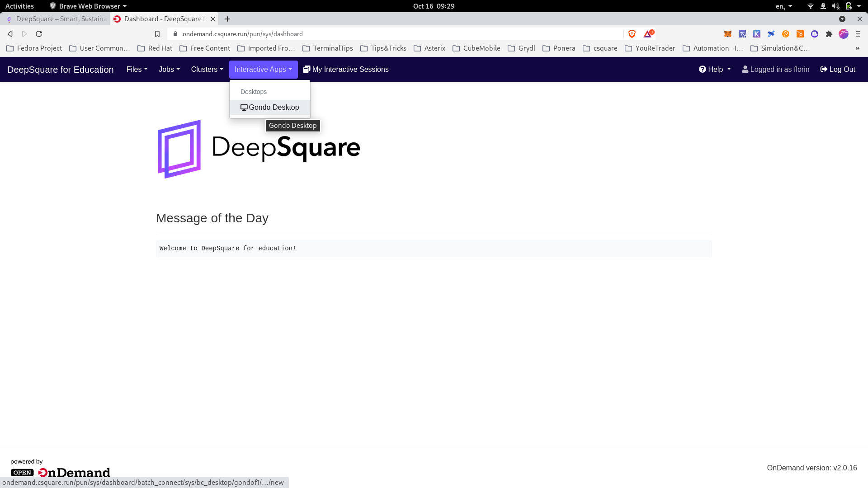Image resolution: width=868 pixels, height=488 pixels.
Task: Open My Interactive Sessions
Action: 346,70
